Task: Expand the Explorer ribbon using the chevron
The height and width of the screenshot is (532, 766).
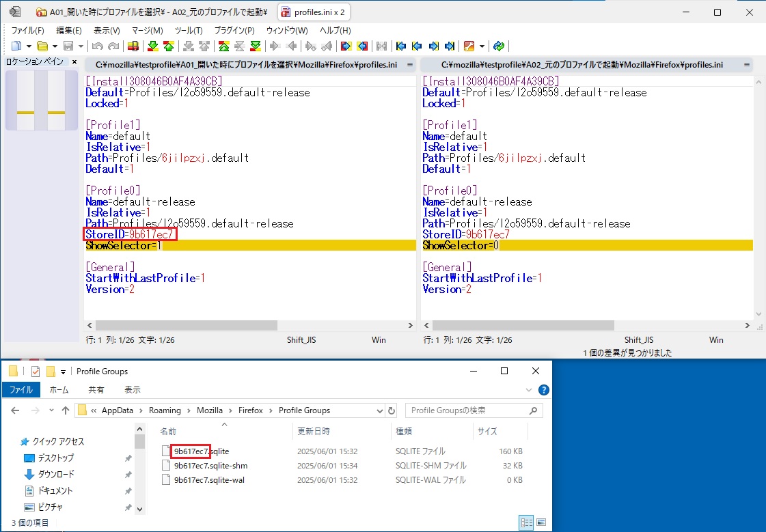Action: [x=530, y=390]
